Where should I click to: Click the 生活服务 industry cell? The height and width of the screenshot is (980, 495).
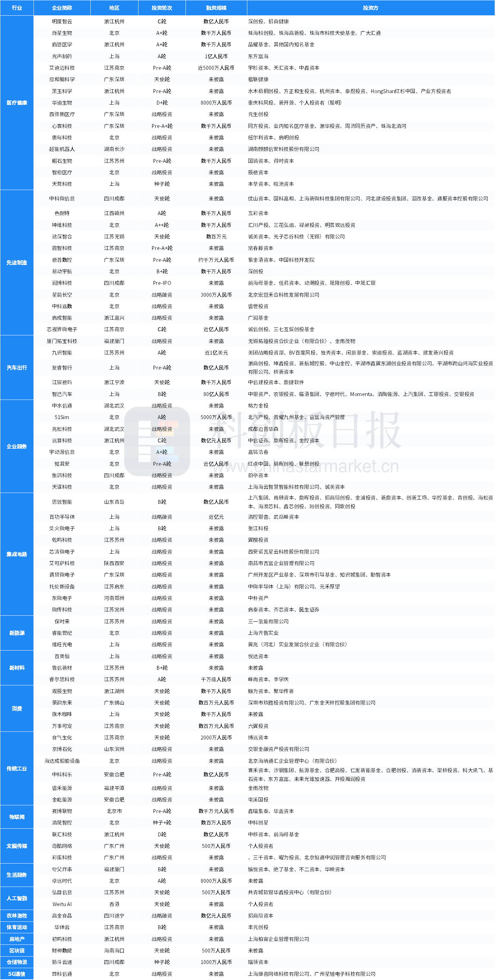[17, 875]
